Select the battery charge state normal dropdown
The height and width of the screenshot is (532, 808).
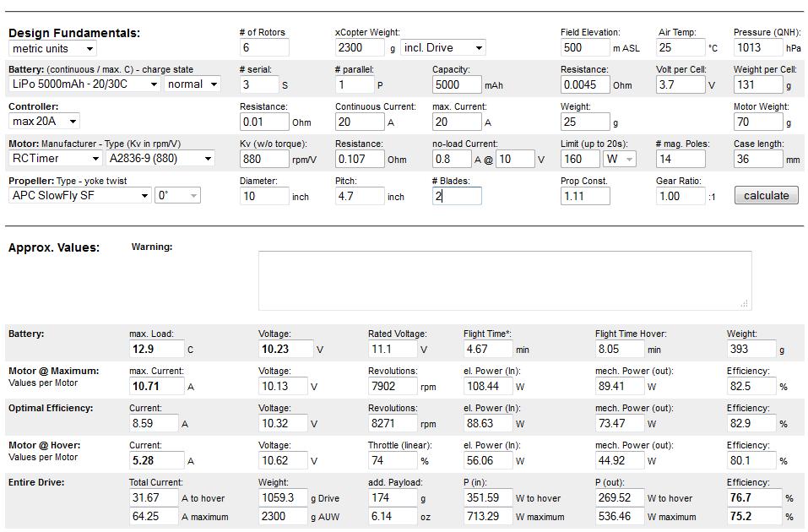click(193, 84)
